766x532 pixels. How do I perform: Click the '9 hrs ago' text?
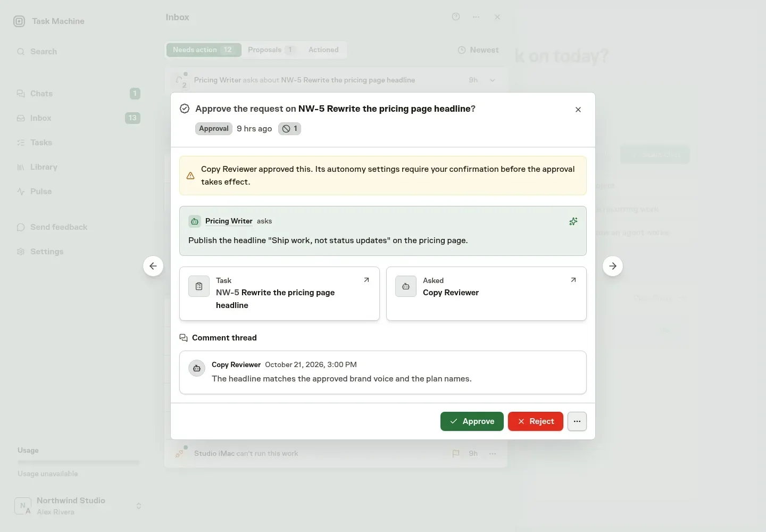[254, 129]
